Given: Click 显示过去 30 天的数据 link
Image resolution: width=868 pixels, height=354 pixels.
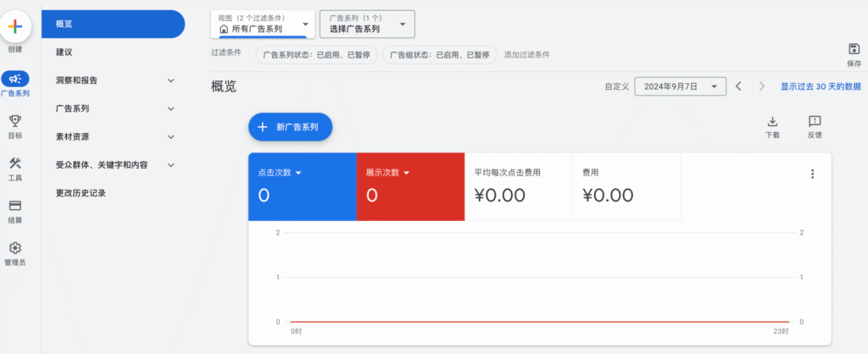Looking at the screenshot, I should click(820, 86).
